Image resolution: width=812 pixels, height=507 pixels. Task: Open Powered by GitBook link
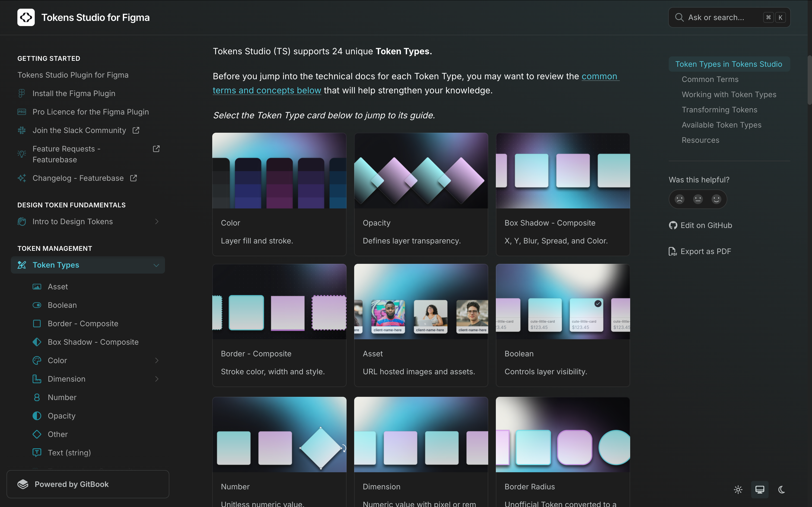88,484
